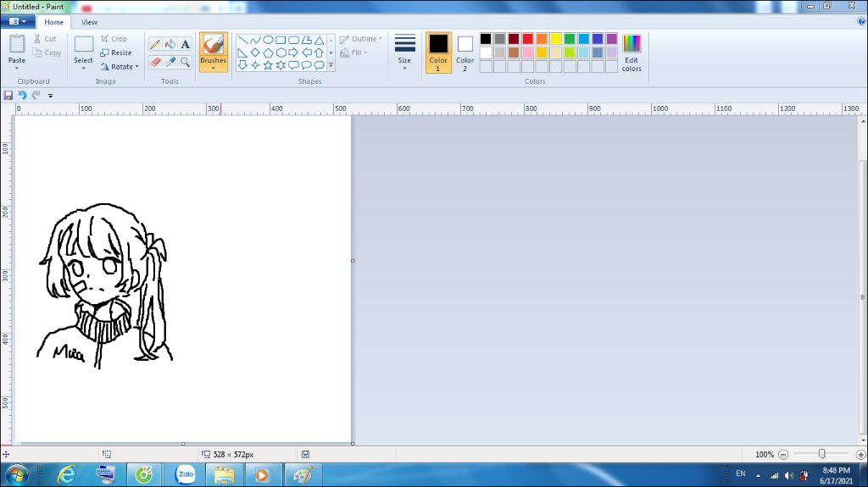This screenshot has height=487, width=868.
Task: Open the Paint file menu button
Action: [x=18, y=21]
